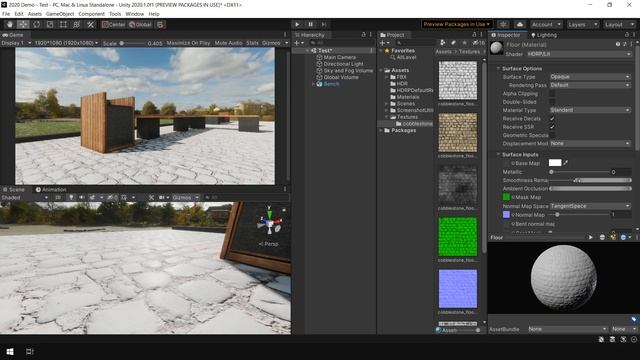Select Main Camera in Hierarchy

point(340,58)
